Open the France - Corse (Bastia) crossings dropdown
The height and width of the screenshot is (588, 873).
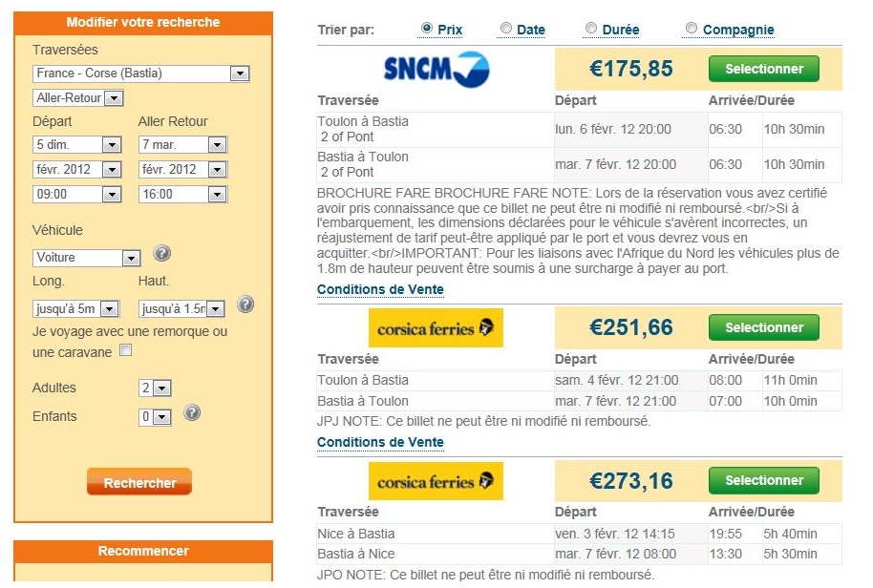pyautogui.click(x=140, y=73)
